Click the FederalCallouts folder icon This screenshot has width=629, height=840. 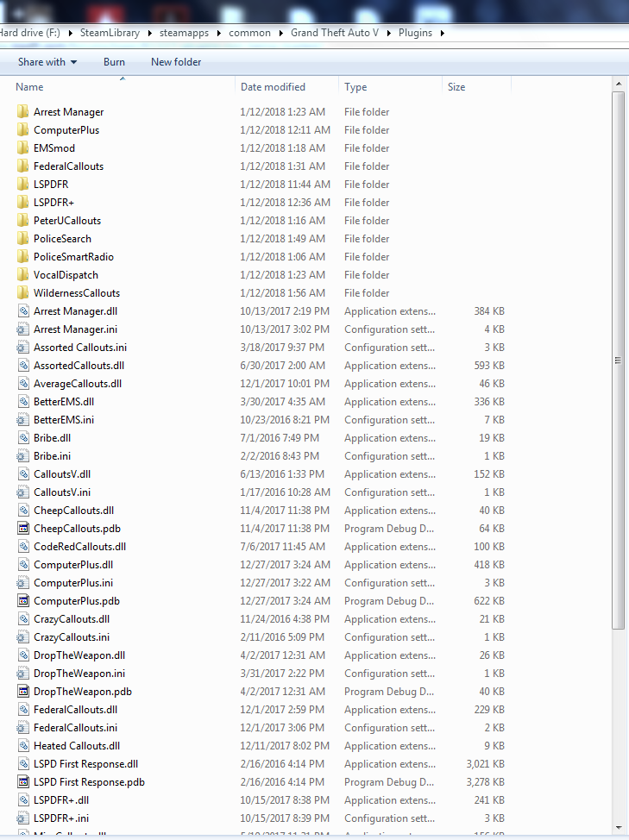tap(22, 166)
